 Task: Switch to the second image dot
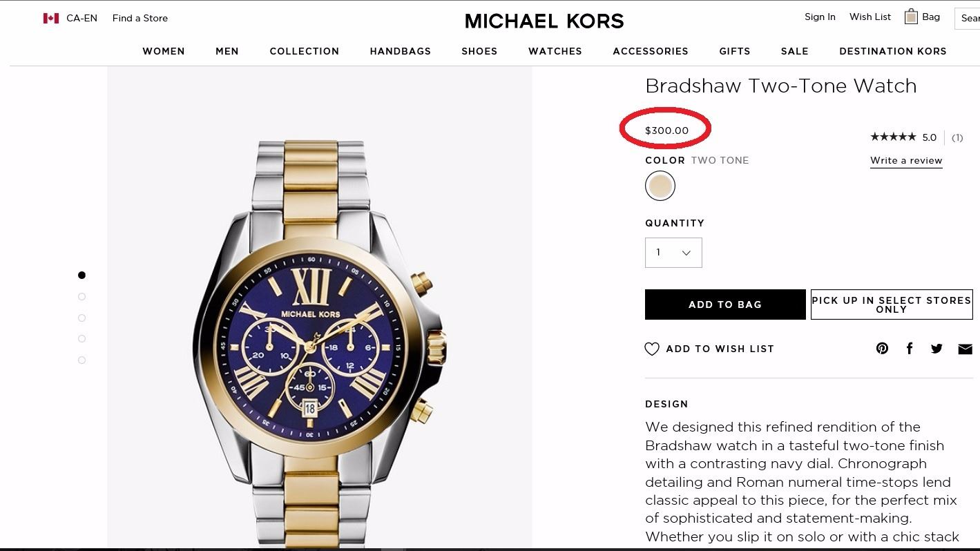tap(82, 297)
